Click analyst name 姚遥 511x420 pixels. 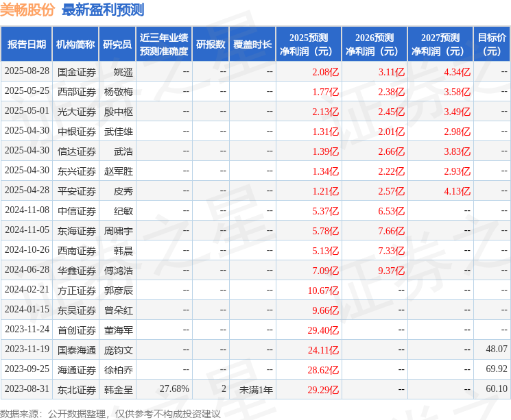(x=123, y=72)
